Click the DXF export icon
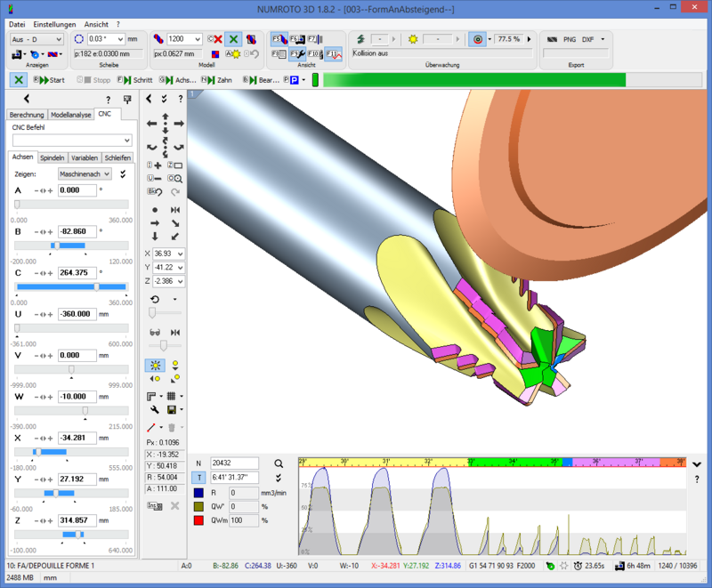 (x=588, y=39)
